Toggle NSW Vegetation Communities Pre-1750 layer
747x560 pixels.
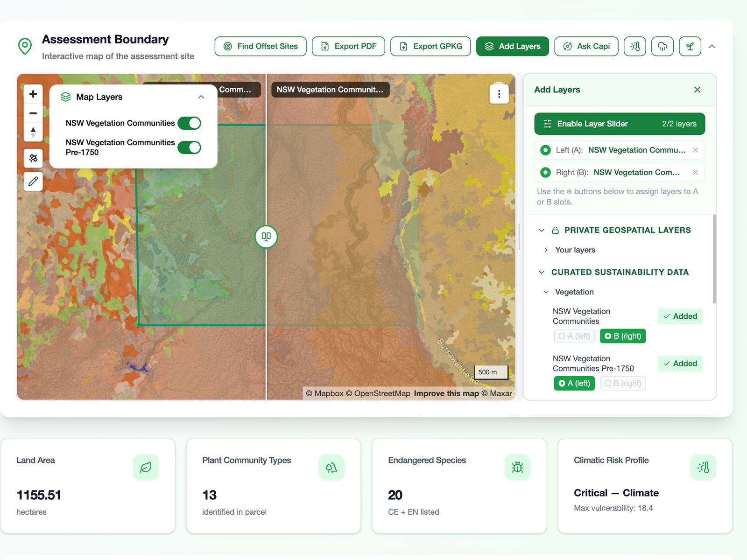pos(189,147)
